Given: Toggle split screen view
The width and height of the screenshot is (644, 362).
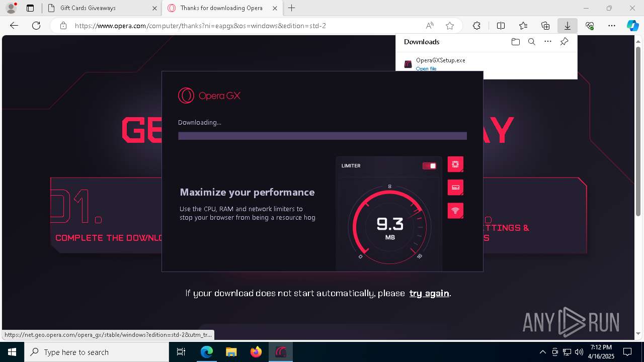Looking at the screenshot, I should (x=501, y=26).
